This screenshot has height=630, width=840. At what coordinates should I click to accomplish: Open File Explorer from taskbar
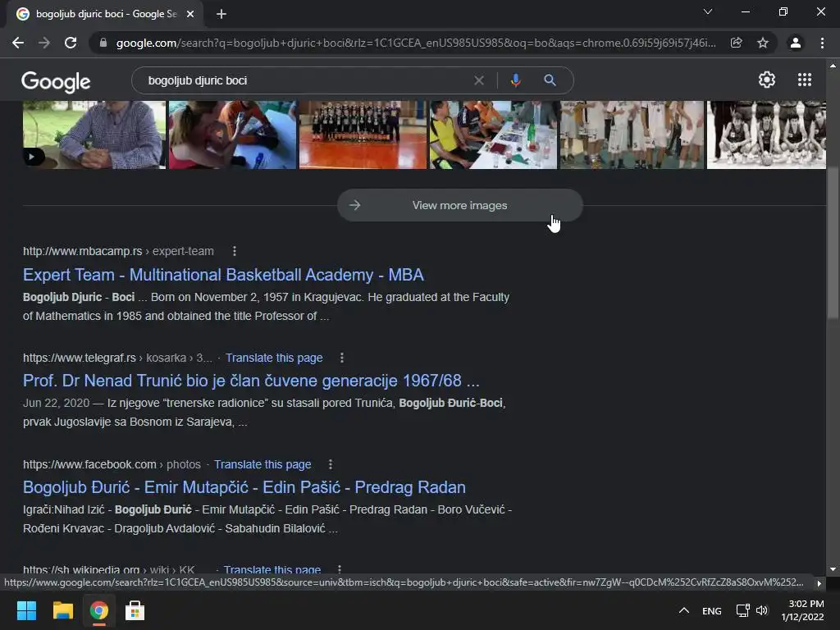pos(62,610)
